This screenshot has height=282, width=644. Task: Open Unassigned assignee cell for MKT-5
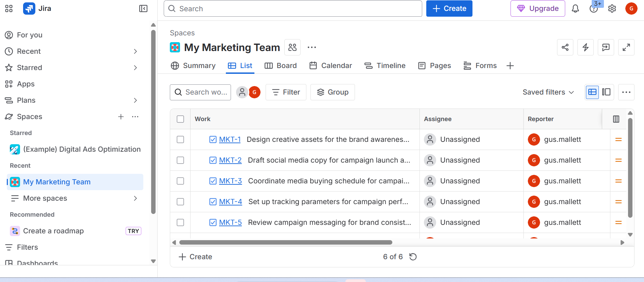(x=471, y=222)
